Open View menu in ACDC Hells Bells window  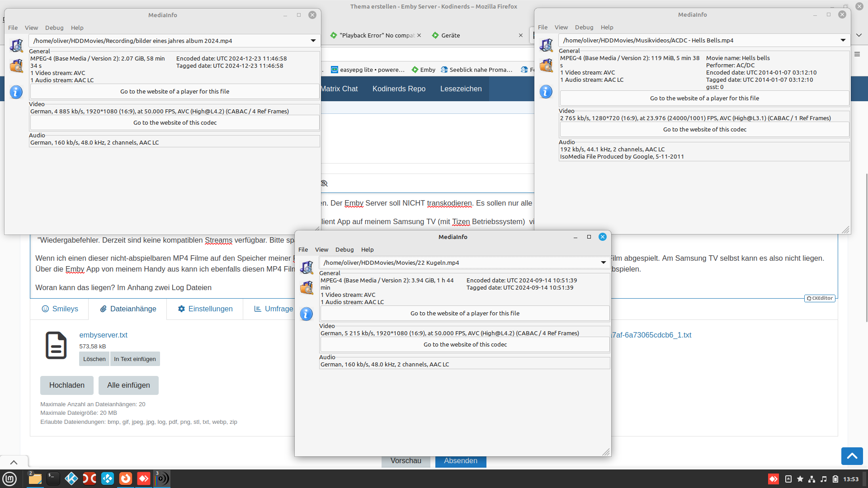coord(561,27)
